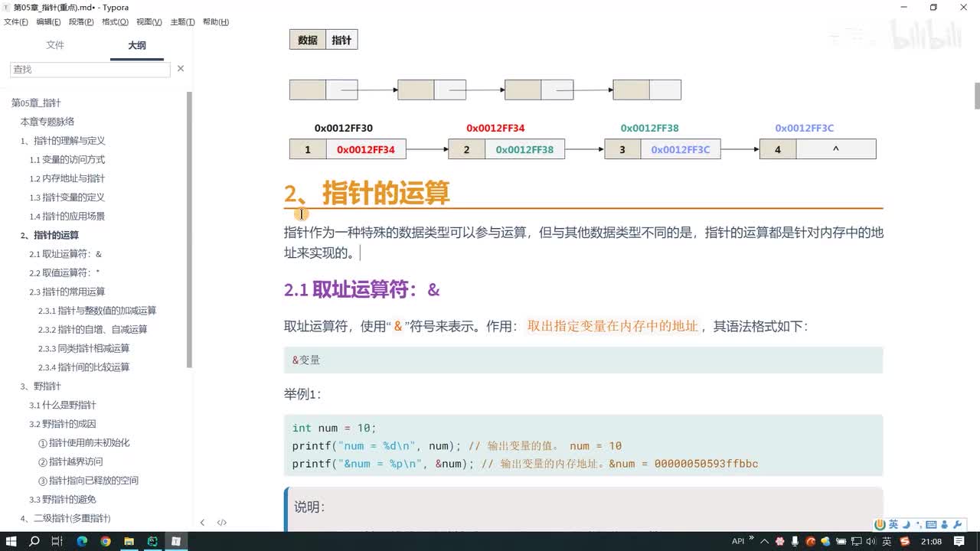Viewport: 980px width, 551px height.
Task: Open the 文件(F) menu
Action: point(16,22)
